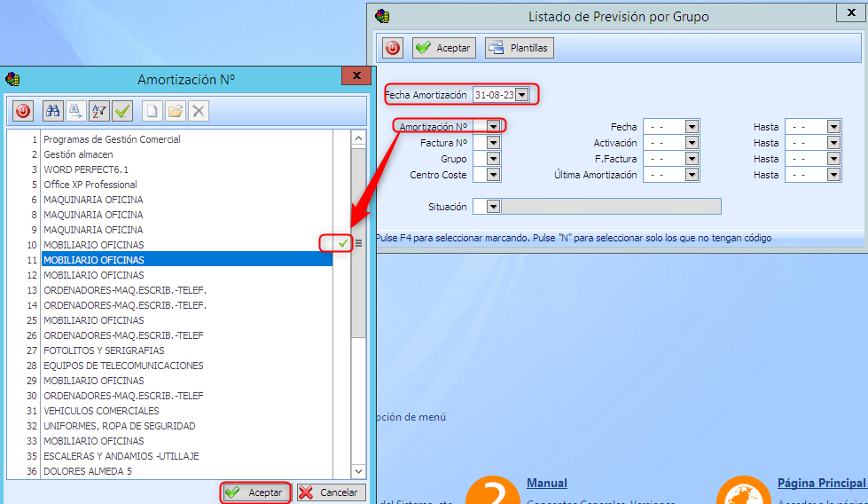Screen dimensions: 868x504
Task: Click the Plantillas toolbar button
Action: click(x=520, y=48)
